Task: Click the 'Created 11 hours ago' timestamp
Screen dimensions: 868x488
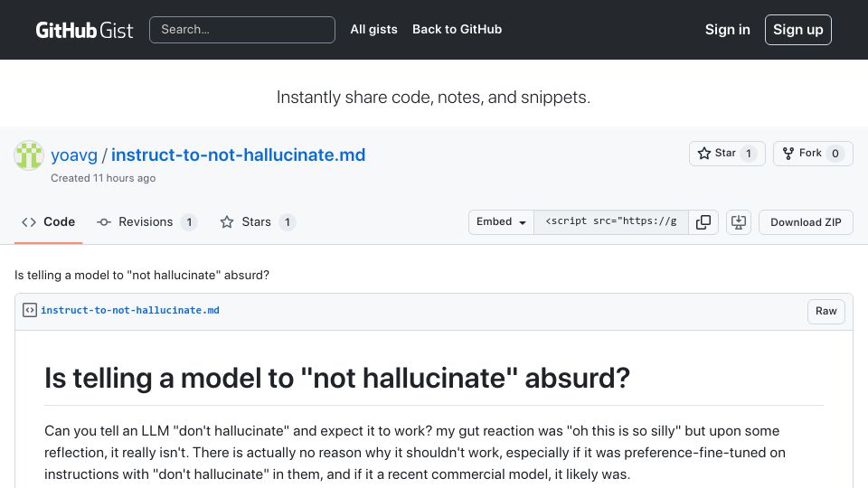Action: (103, 178)
